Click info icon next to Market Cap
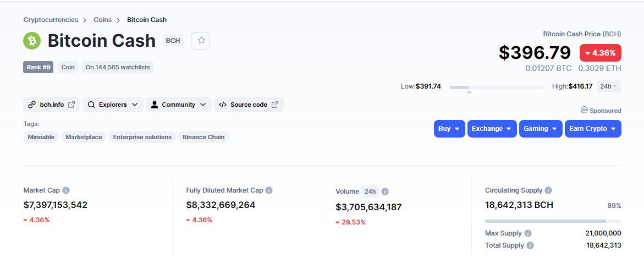 pyautogui.click(x=65, y=190)
